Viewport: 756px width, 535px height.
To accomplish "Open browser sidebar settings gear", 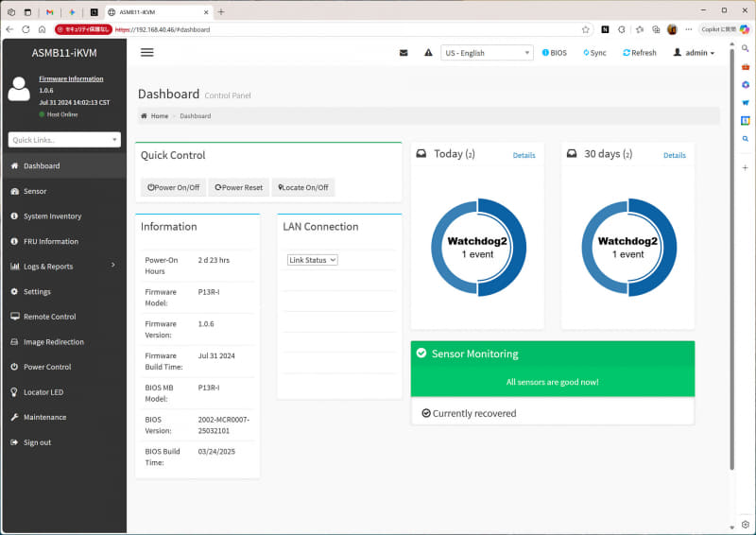I will pyautogui.click(x=746, y=524).
